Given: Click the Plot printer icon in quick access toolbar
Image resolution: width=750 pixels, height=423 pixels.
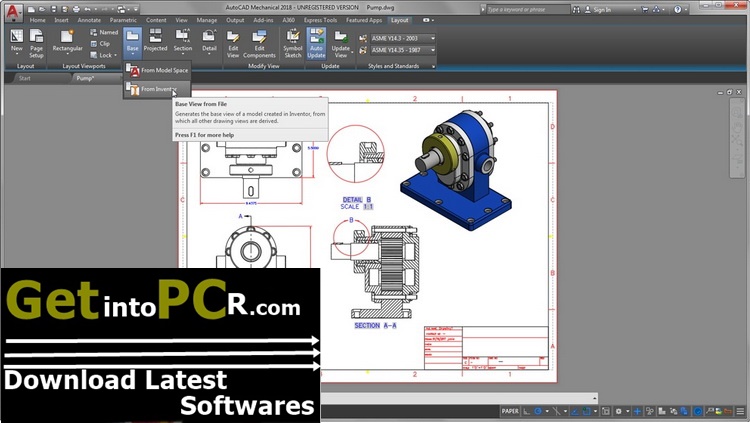Looking at the screenshot, I should pyautogui.click(x=76, y=9).
